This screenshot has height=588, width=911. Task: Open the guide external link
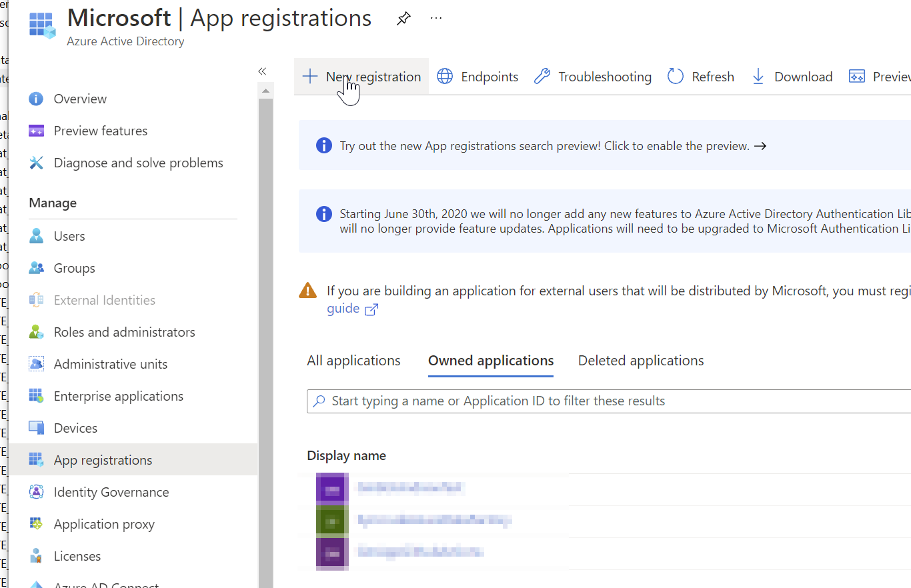[352, 309]
